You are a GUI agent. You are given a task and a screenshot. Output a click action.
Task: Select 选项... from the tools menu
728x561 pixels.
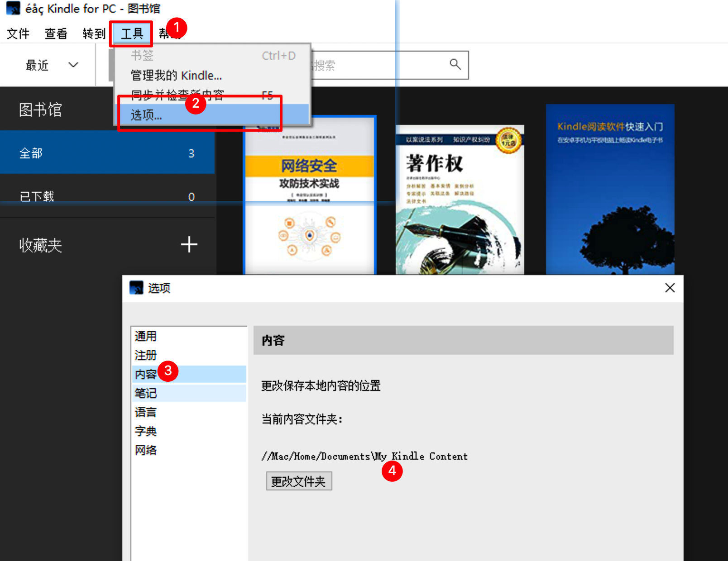coord(212,114)
